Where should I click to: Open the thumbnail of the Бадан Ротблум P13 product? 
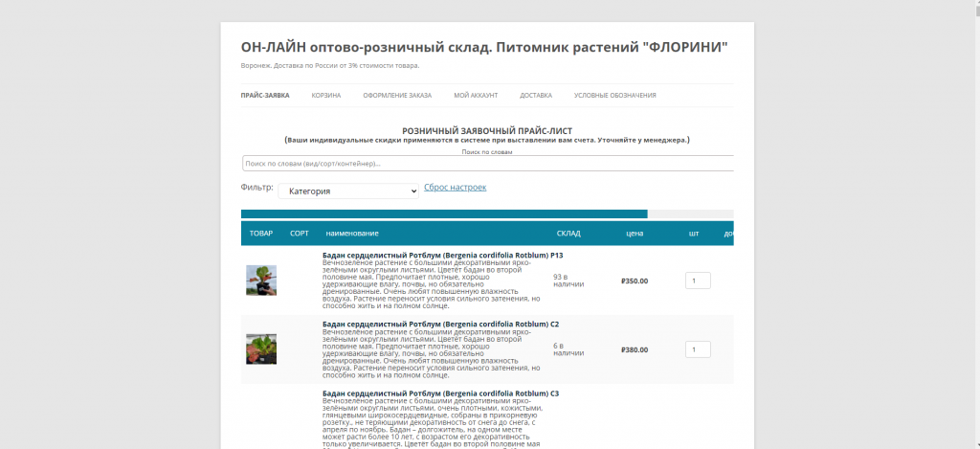tap(261, 281)
